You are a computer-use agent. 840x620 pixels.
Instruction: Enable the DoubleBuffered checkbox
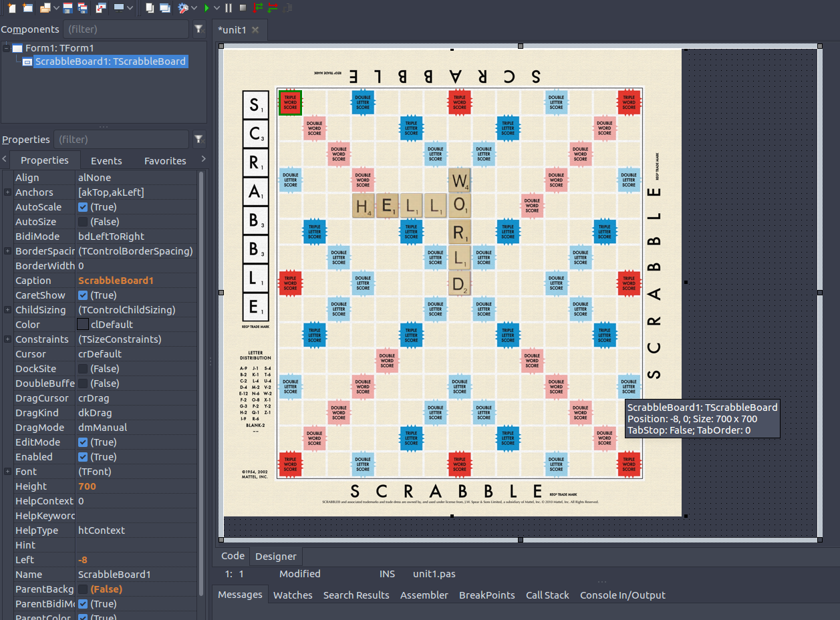[83, 383]
